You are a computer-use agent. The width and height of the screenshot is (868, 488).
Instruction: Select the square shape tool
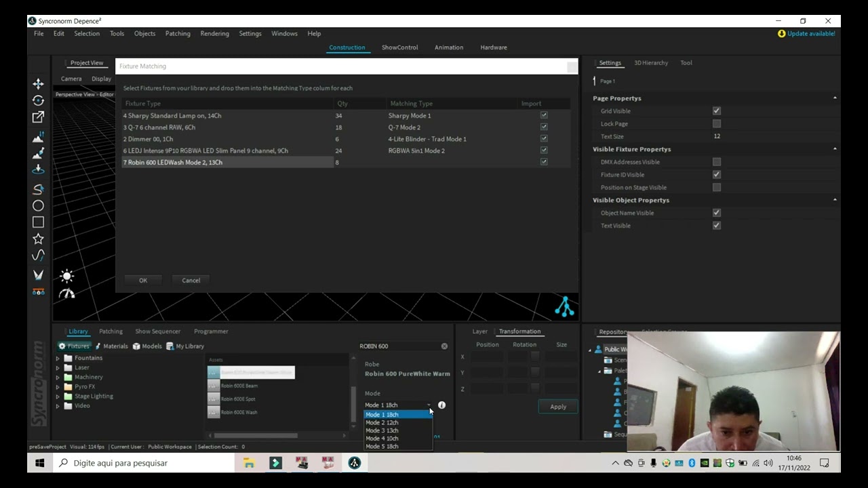pyautogui.click(x=38, y=222)
